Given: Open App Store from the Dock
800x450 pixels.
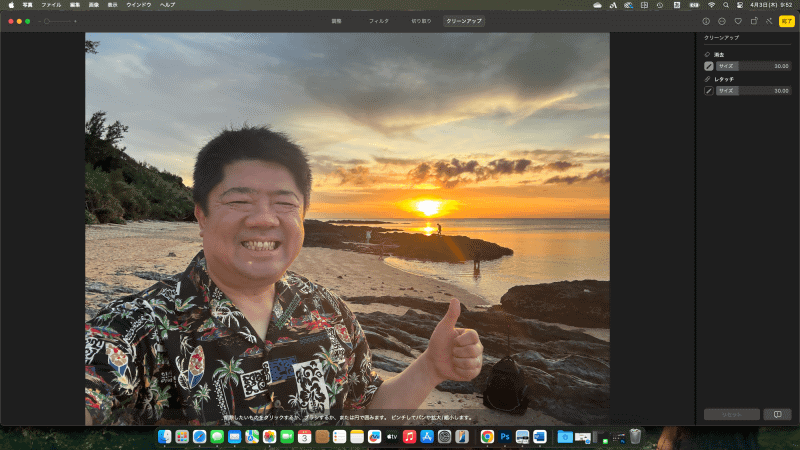Looking at the screenshot, I should point(427,437).
